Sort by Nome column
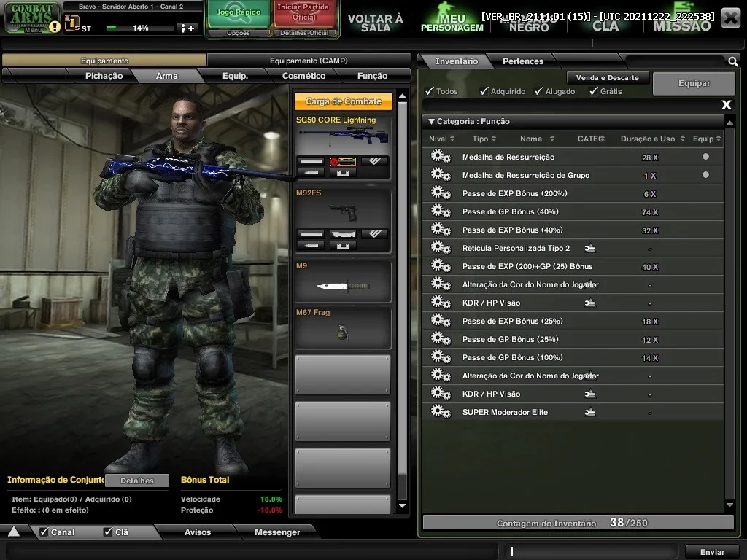 click(x=537, y=139)
